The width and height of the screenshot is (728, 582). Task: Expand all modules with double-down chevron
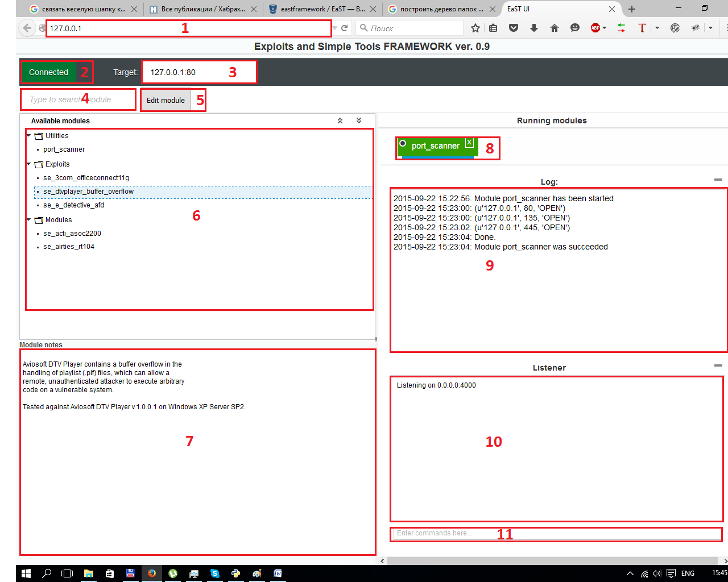(359, 120)
